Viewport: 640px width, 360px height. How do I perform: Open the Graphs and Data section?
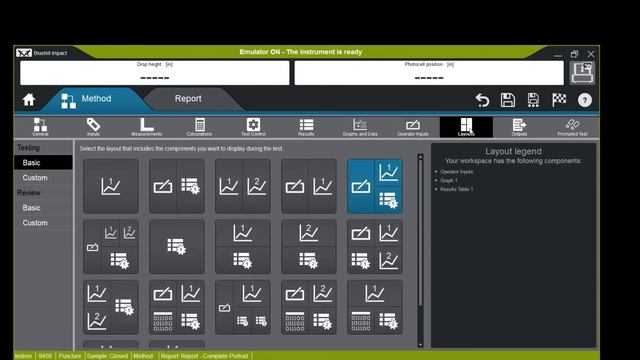pos(360,127)
